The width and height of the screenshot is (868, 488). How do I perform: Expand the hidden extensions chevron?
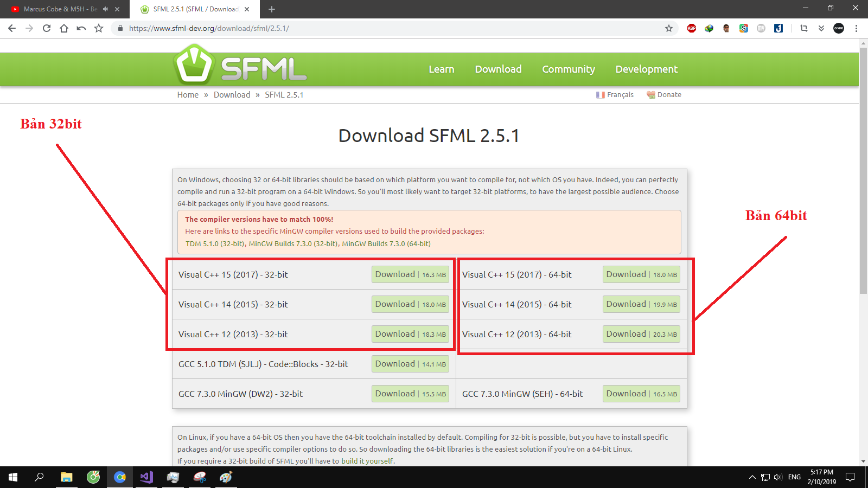click(x=821, y=28)
